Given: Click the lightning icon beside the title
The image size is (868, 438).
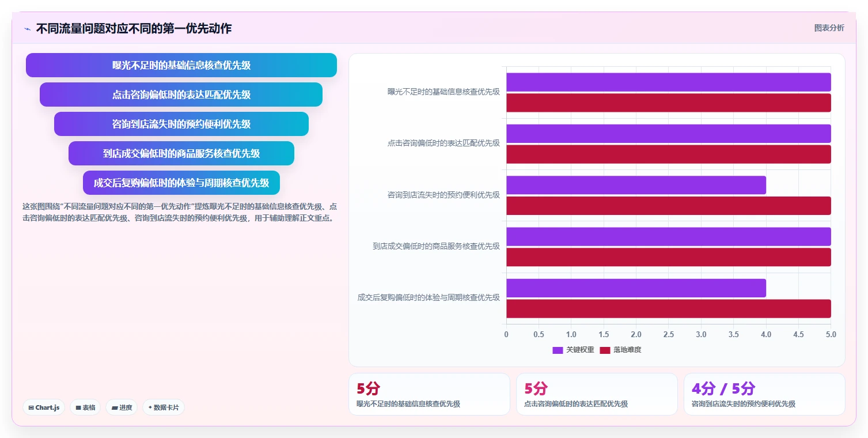Looking at the screenshot, I should click(27, 29).
